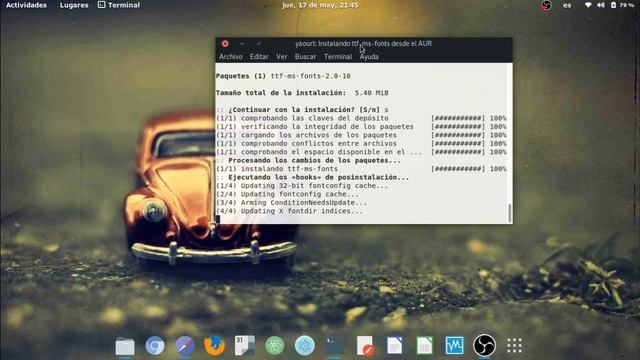Launch LibreOffice Calc from dock
The image size is (640, 360).
(x=424, y=346)
